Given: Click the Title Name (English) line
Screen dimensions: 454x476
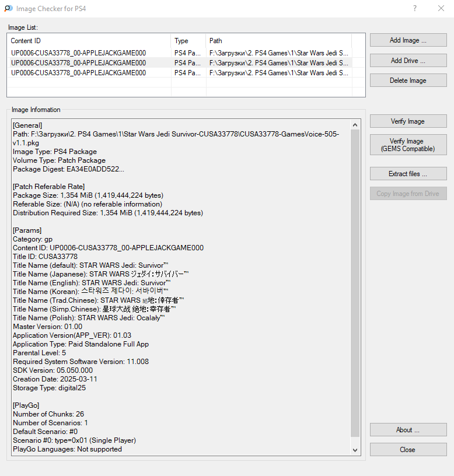Looking at the screenshot, I should click(x=92, y=283).
